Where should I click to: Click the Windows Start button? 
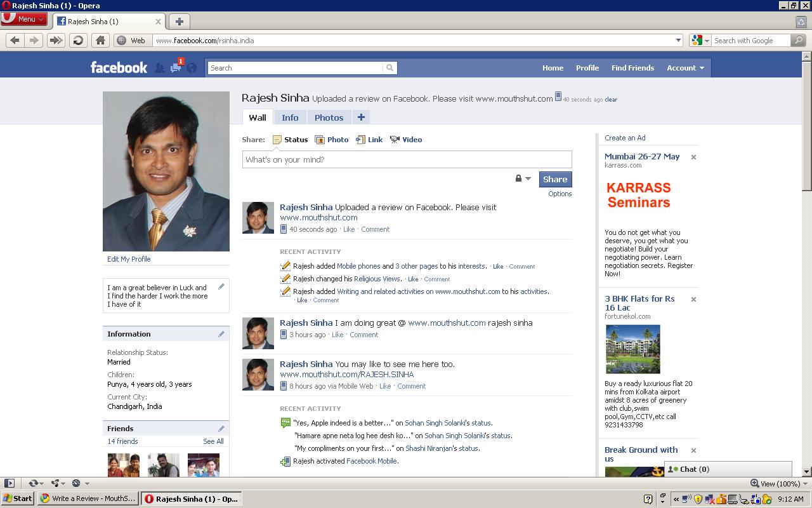[x=17, y=498]
